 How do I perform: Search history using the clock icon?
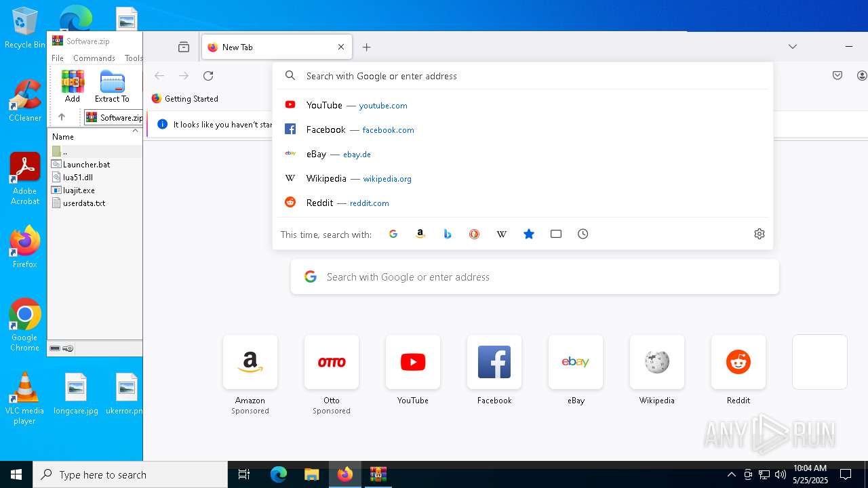(x=583, y=234)
